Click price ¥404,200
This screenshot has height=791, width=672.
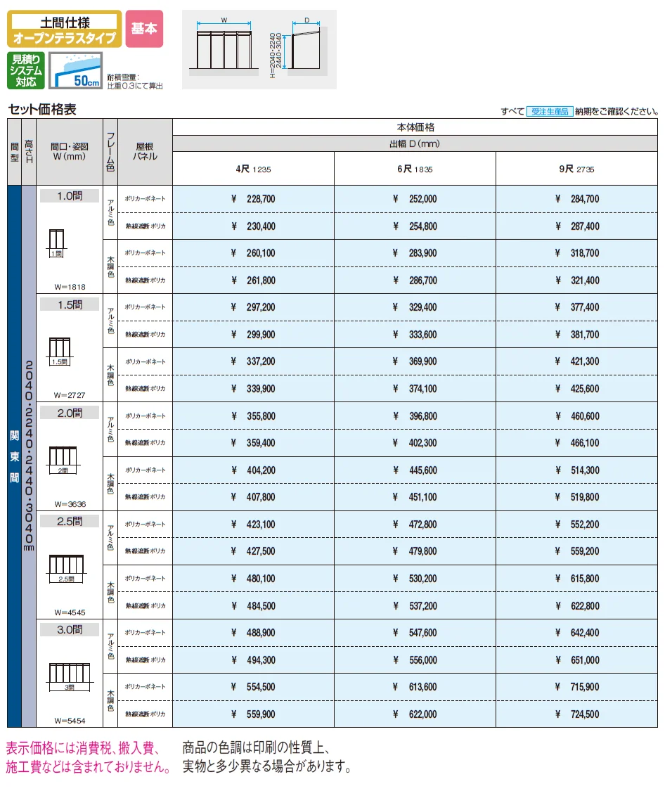pyautogui.click(x=253, y=470)
